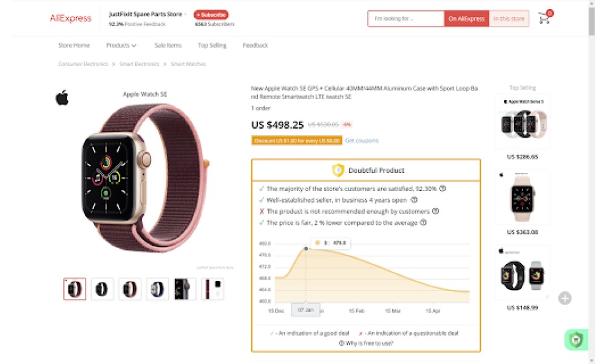Expand the store name dropdown arrow
Screen dimensions: 607x364
185,15
